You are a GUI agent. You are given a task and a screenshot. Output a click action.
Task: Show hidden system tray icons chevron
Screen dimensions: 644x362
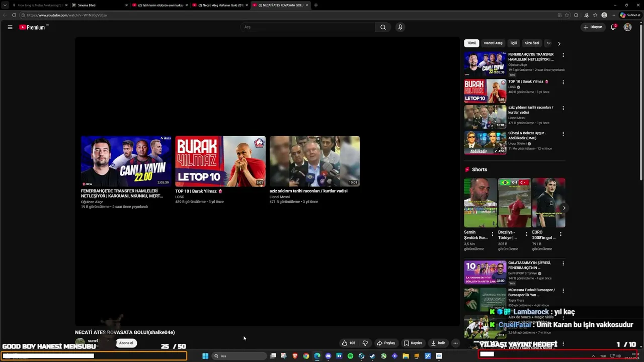594,356
